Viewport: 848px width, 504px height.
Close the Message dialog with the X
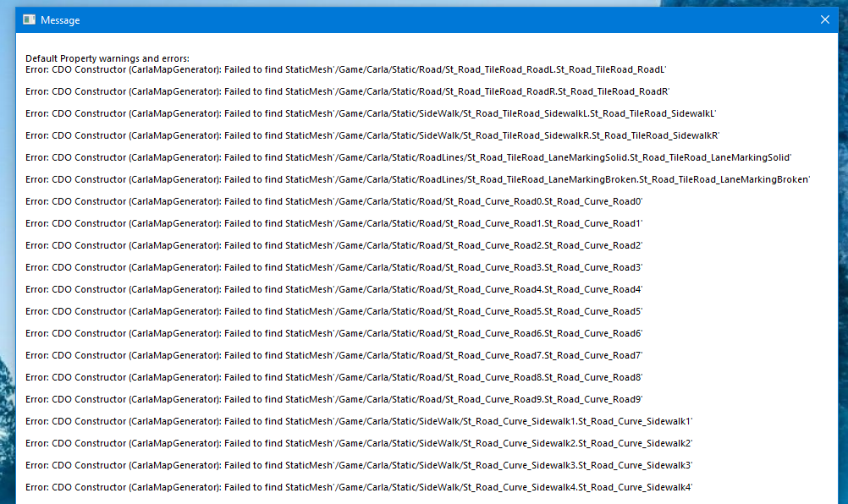(824, 19)
